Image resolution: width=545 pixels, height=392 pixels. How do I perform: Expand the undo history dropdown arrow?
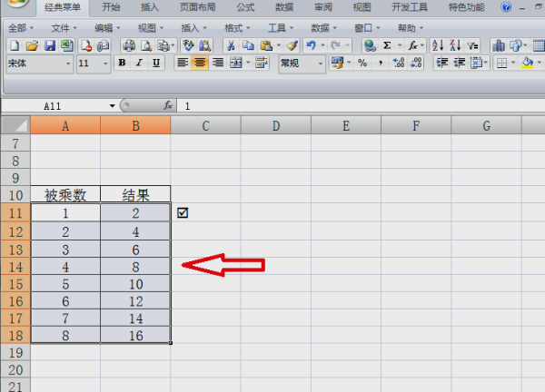pos(322,45)
